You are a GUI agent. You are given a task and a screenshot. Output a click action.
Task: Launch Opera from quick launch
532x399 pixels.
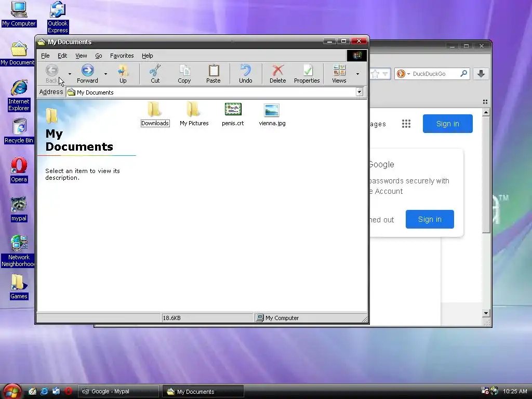pos(68,391)
